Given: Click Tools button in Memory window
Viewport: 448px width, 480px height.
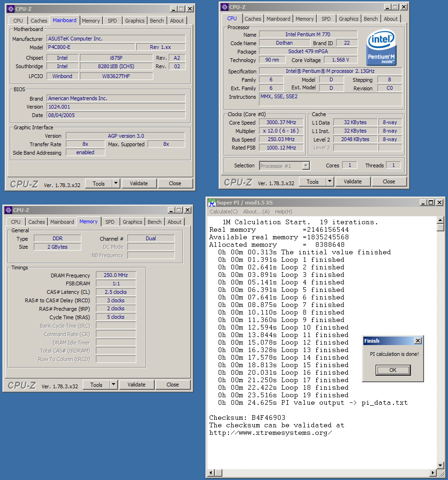Looking at the screenshot, I should pos(96,385).
